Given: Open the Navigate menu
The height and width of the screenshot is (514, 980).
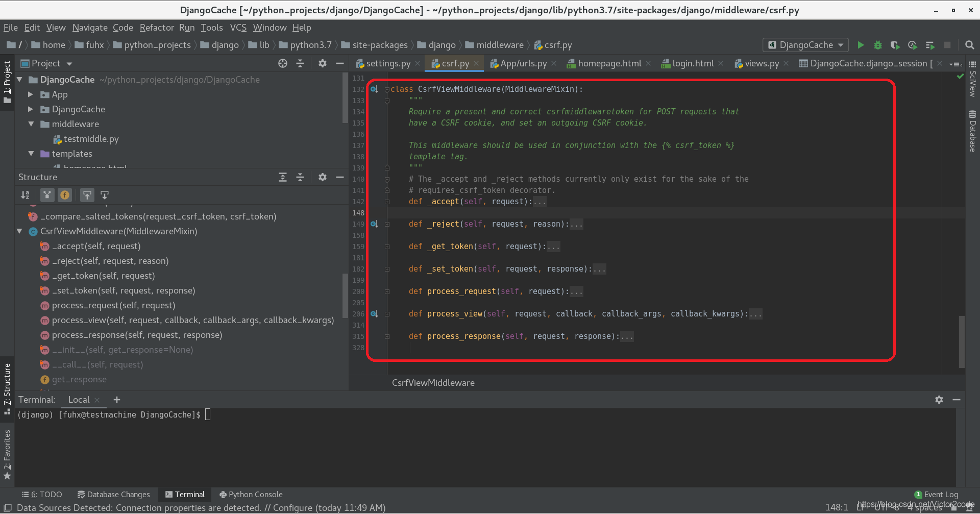Looking at the screenshot, I should (x=90, y=28).
